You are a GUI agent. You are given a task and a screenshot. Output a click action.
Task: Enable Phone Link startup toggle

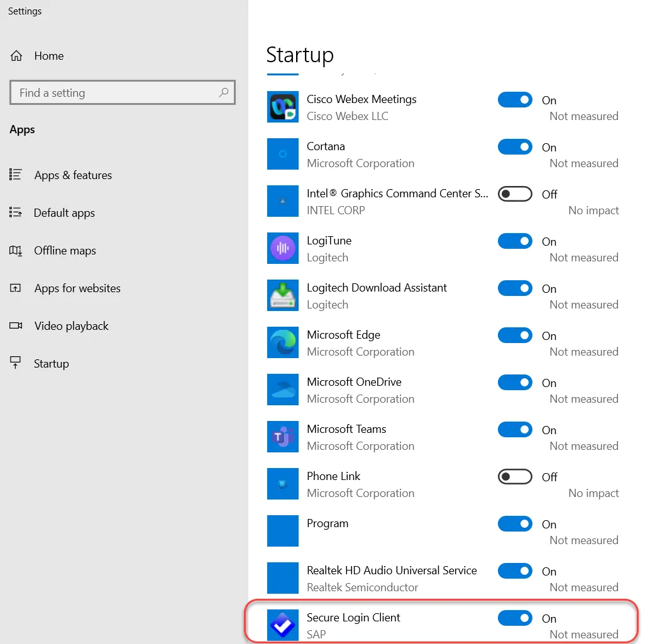point(515,477)
